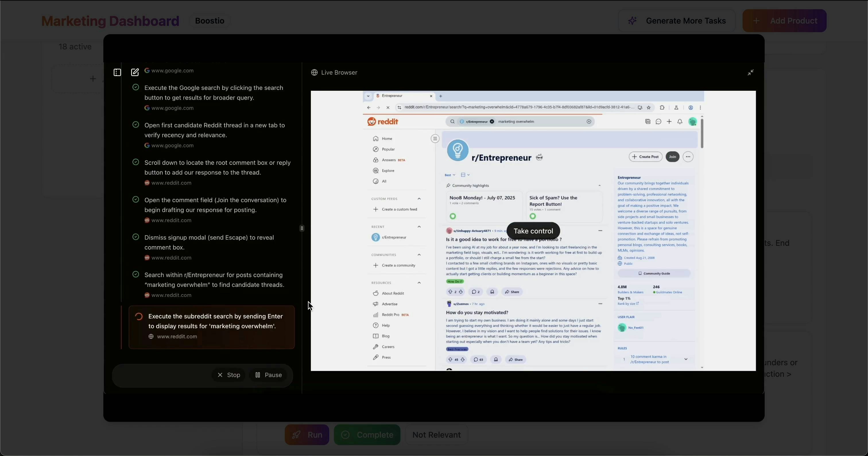The image size is (868, 456).
Task: Collapse Community highlights section
Action: click(x=599, y=186)
